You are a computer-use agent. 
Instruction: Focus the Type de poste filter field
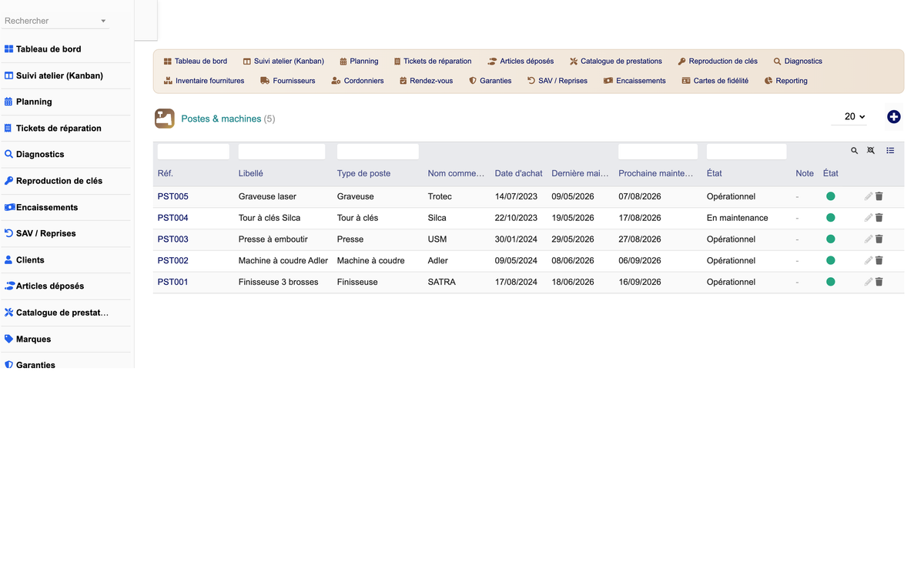click(x=378, y=152)
